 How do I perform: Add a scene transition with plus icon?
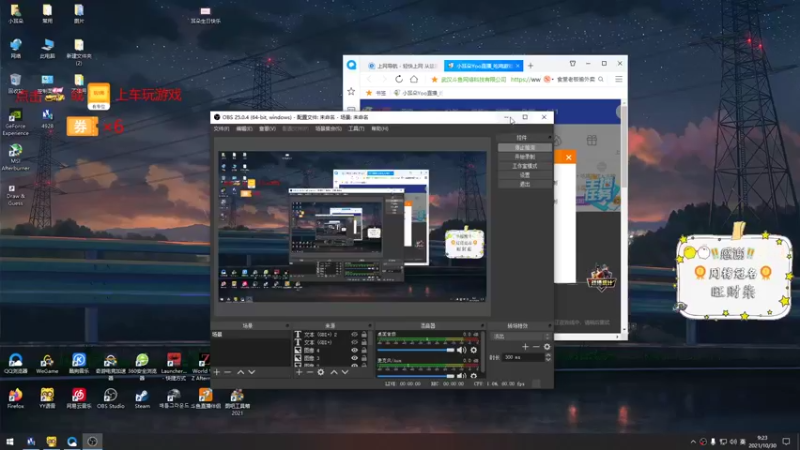[525, 347]
